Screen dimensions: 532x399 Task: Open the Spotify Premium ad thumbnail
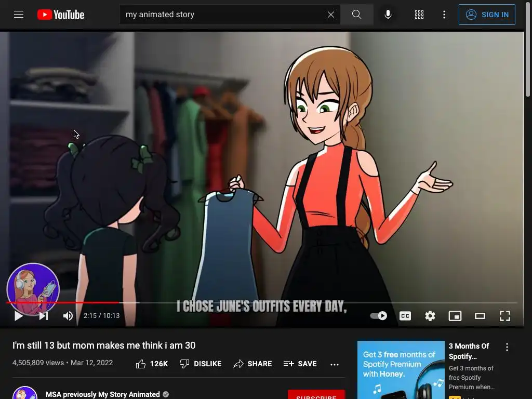coord(401,370)
